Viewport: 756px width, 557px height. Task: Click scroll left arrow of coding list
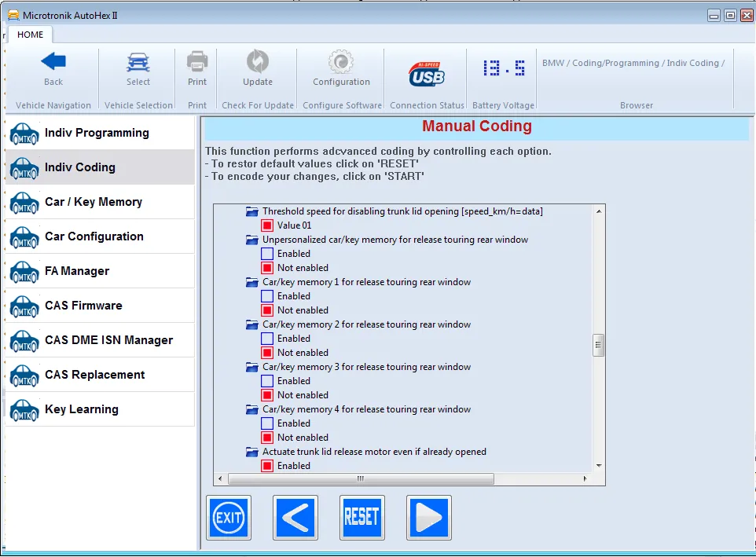point(220,478)
